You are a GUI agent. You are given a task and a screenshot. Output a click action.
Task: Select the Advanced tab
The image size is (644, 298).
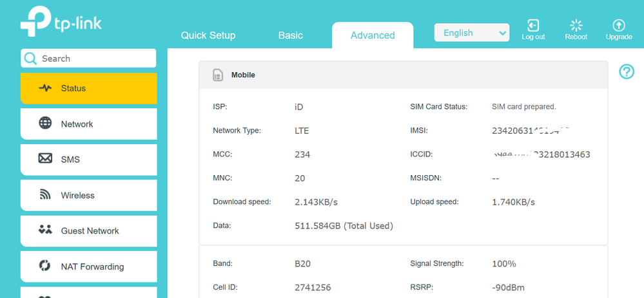373,35
